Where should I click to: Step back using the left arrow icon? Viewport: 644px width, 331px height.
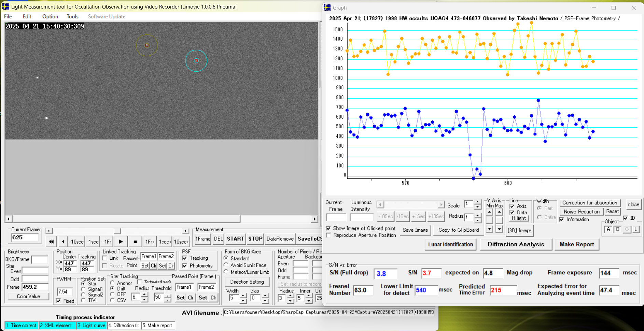[x=63, y=242]
